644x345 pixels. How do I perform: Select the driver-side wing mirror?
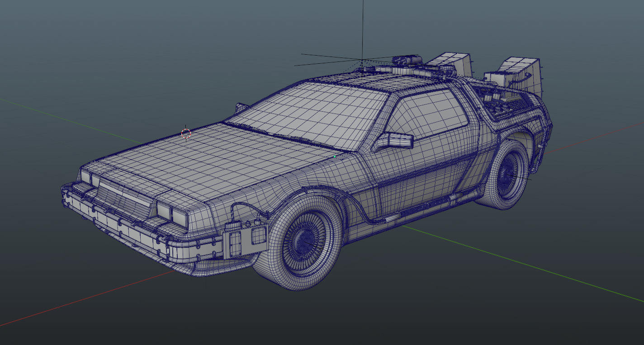(393, 141)
